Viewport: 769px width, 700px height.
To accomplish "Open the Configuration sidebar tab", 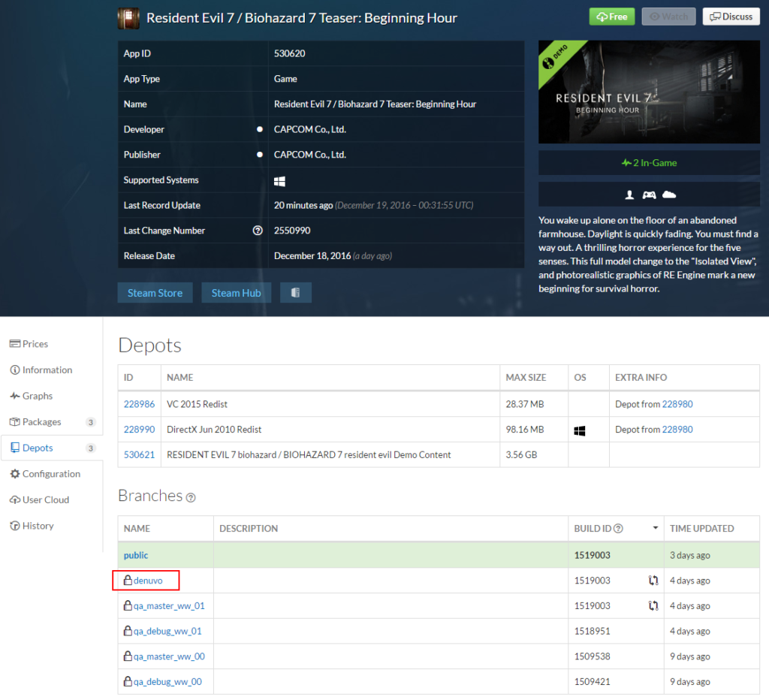I will [50, 474].
